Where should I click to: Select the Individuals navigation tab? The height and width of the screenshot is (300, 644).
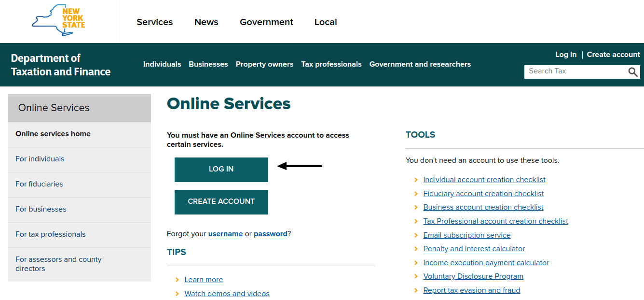[162, 64]
